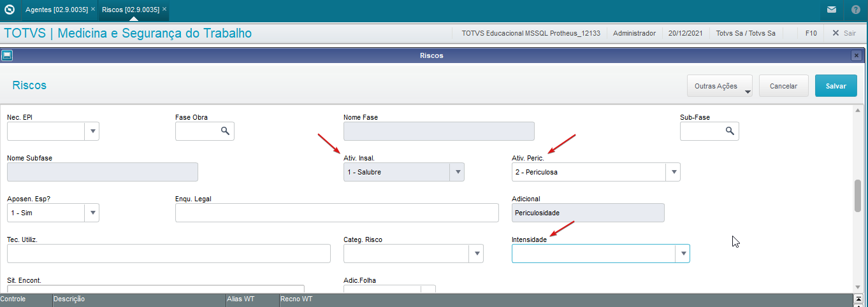
Task: Open the Outras Ações dropdown button
Action: click(x=720, y=85)
